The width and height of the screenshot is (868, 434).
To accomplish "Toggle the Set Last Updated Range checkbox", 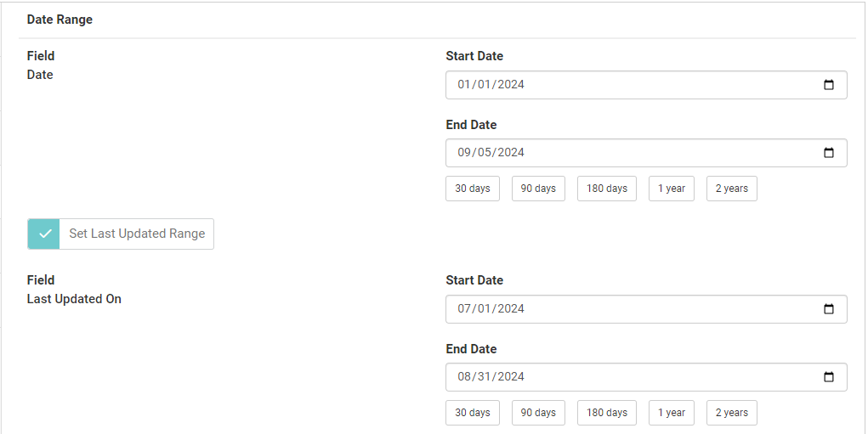I will 44,234.
